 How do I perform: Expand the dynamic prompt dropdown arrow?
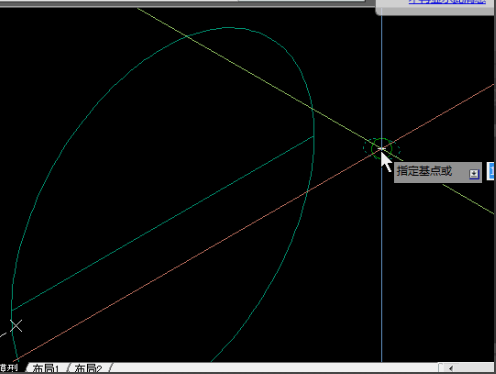pos(474,173)
